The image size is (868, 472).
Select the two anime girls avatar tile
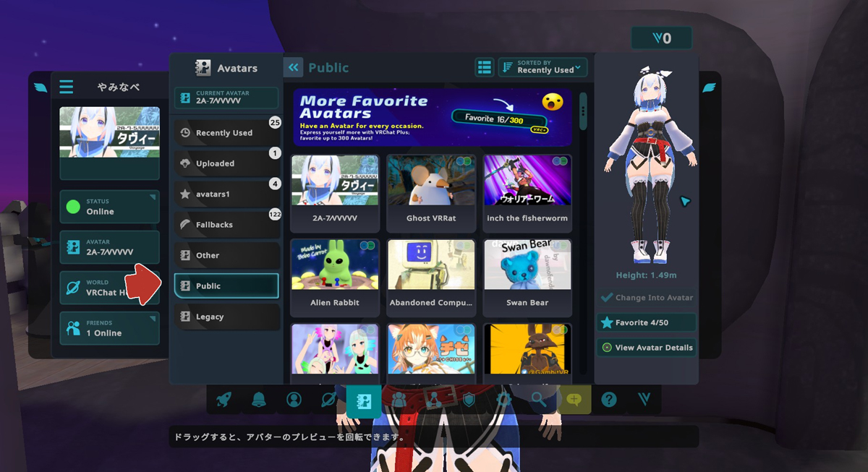335,353
